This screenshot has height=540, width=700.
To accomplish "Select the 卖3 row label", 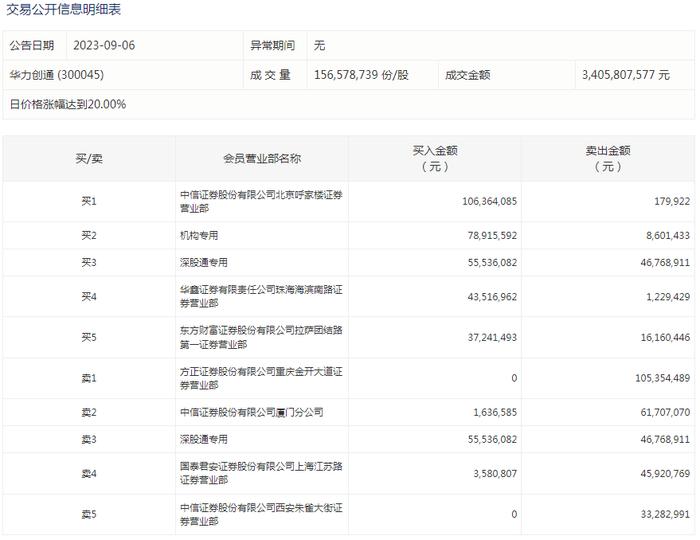I will click(x=89, y=440).
